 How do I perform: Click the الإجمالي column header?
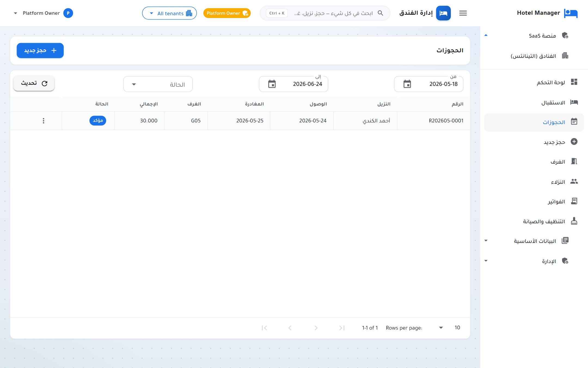149,104
